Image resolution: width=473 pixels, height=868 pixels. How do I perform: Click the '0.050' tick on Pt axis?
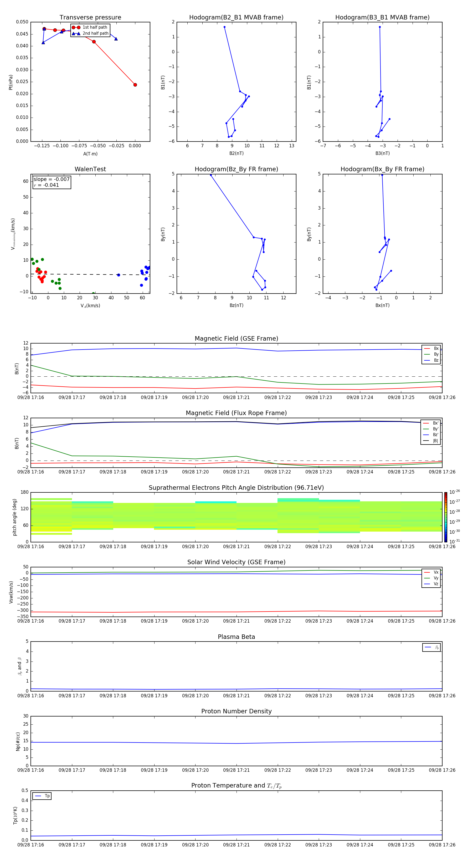click(x=22, y=22)
